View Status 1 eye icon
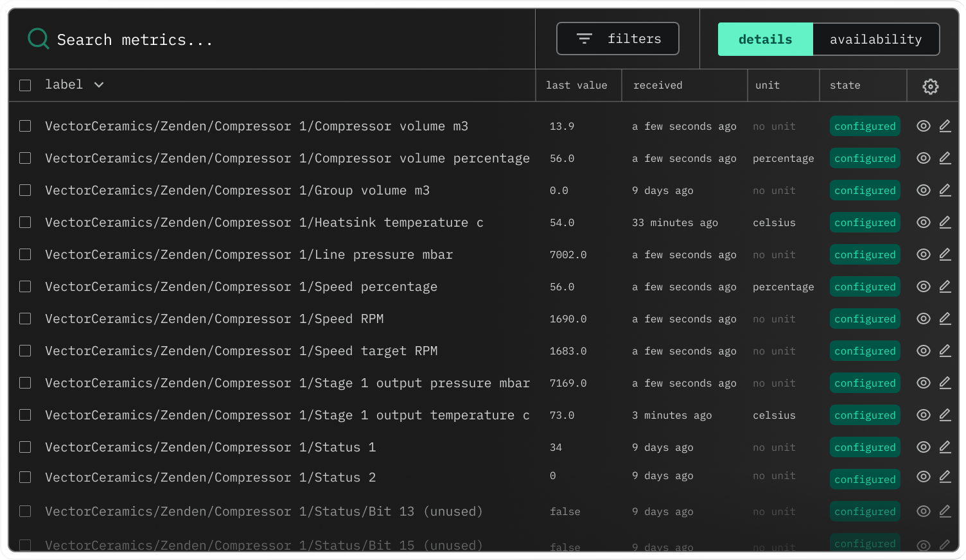The image size is (966, 560). (924, 447)
